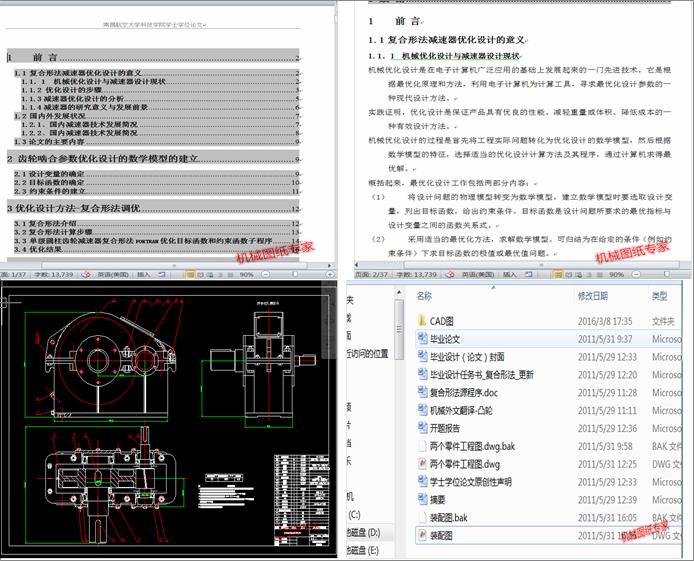
Task: Click macro record icon in right Word status bar
Action: coord(528,275)
